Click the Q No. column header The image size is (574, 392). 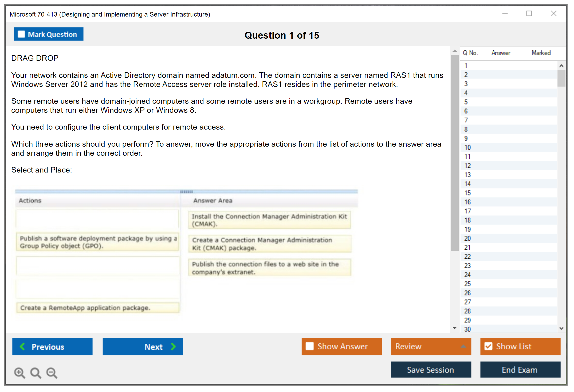click(x=471, y=53)
